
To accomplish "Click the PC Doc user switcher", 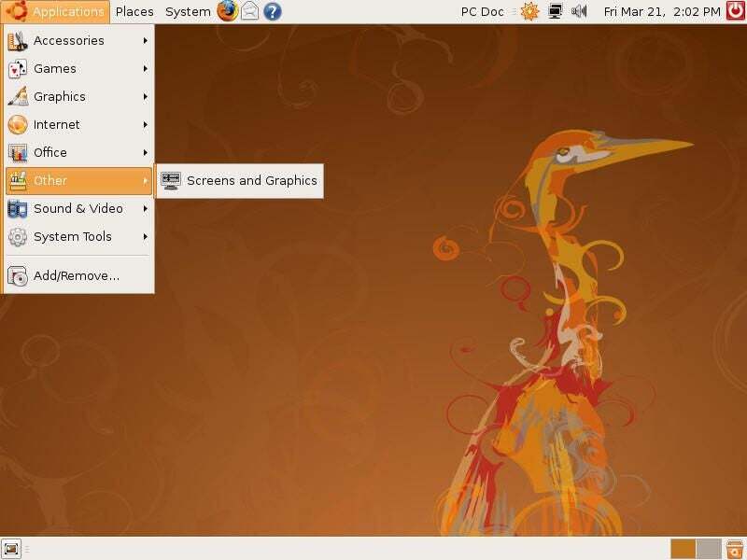I will 485,12.
